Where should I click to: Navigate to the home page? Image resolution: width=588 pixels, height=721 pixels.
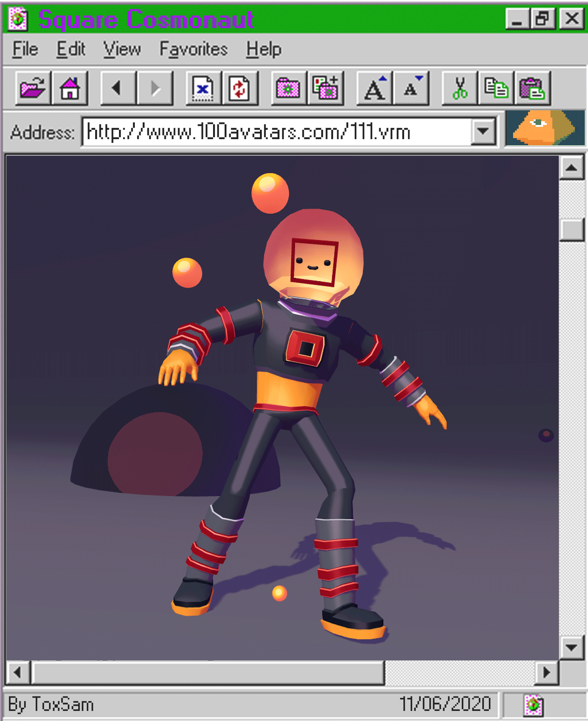coord(71,88)
